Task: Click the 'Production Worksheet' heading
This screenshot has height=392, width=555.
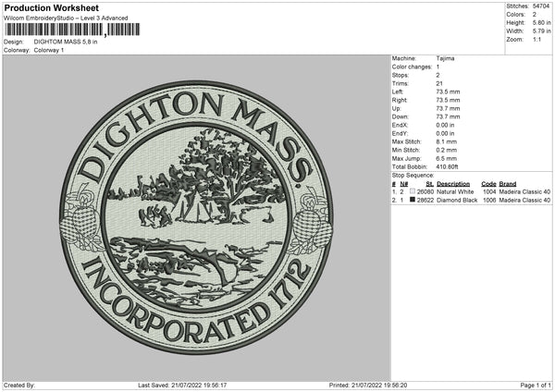Action: click(51, 7)
